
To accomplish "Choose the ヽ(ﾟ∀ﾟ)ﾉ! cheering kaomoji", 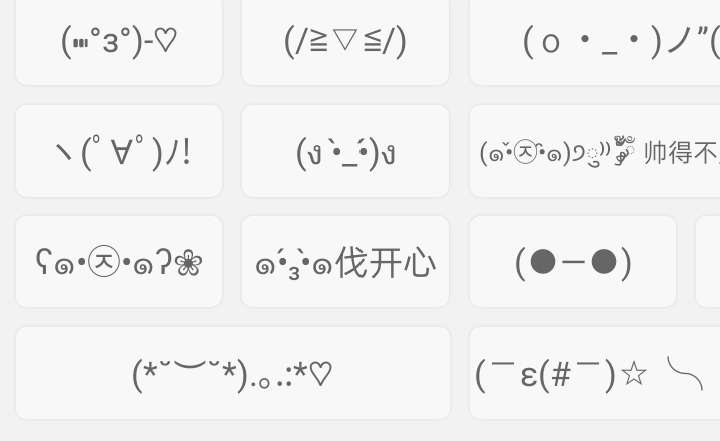I will (x=119, y=151).
